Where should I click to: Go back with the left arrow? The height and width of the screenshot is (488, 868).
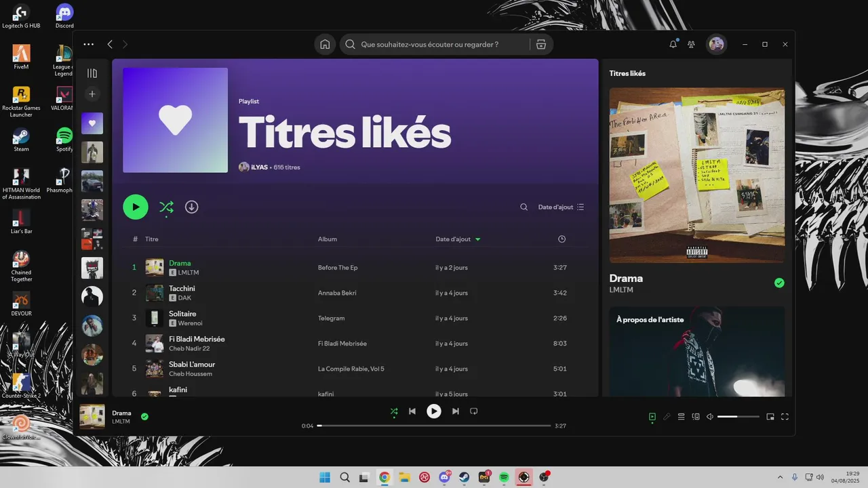pyautogui.click(x=110, y=44)
